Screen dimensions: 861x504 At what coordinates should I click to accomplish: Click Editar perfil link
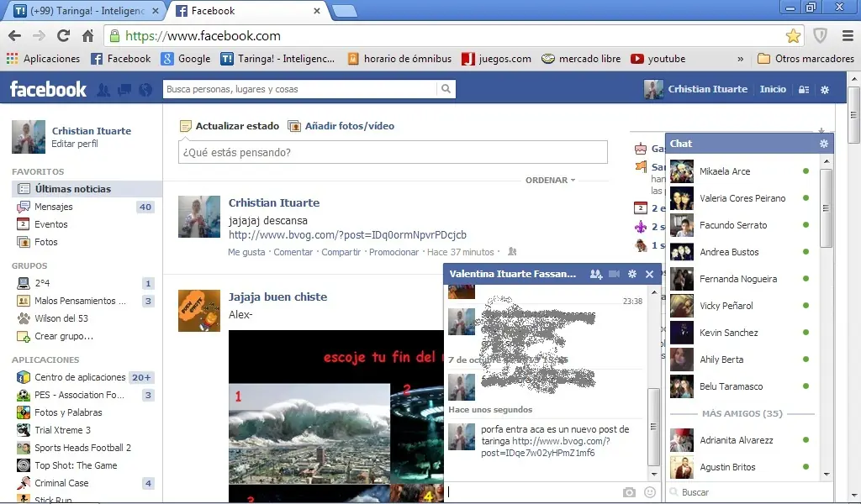tap(75, 144)
